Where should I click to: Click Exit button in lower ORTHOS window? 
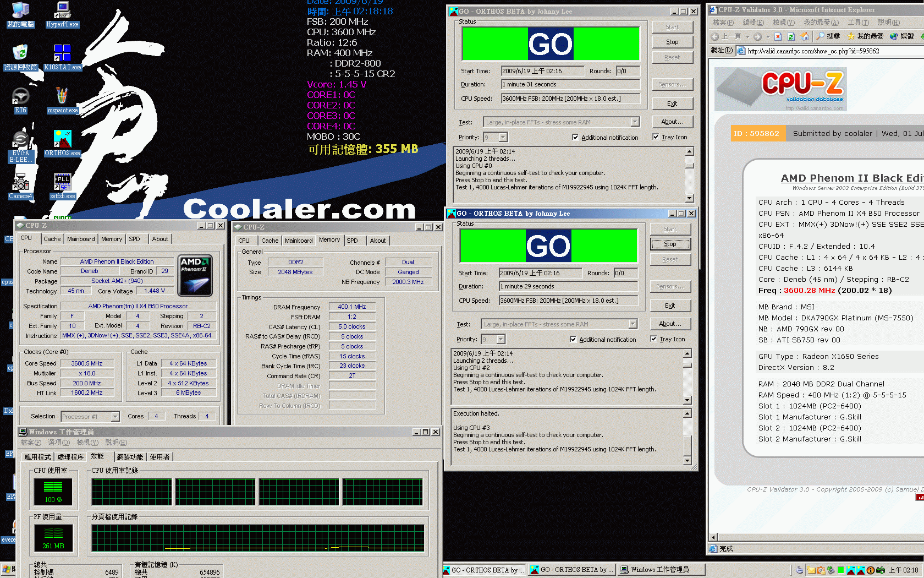pyautogui.click(x=670, y=306)
